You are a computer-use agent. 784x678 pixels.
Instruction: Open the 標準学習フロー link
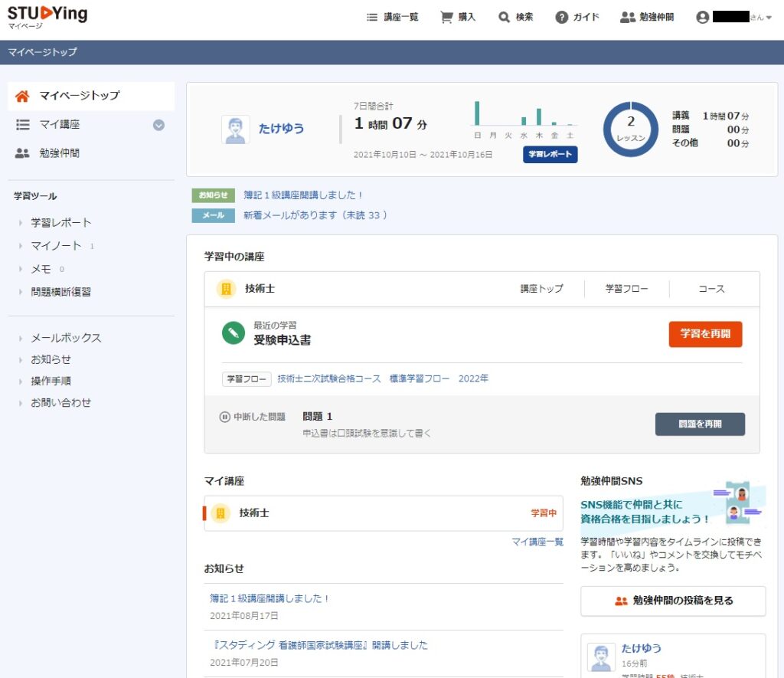click(x=420, y=378)
